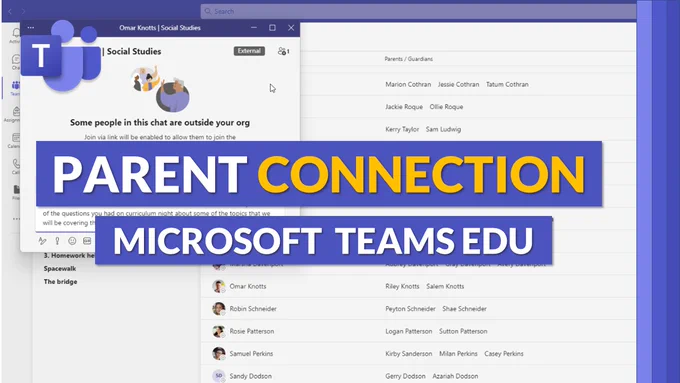Go forward with the forward arrow
This screenshot has width=680, height=383.
click(23, 11)
